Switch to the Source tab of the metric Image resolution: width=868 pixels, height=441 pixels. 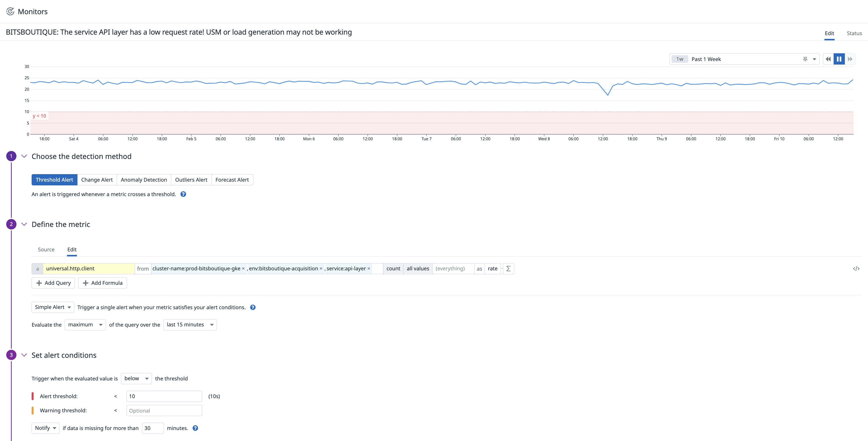[x=46, y=249]
